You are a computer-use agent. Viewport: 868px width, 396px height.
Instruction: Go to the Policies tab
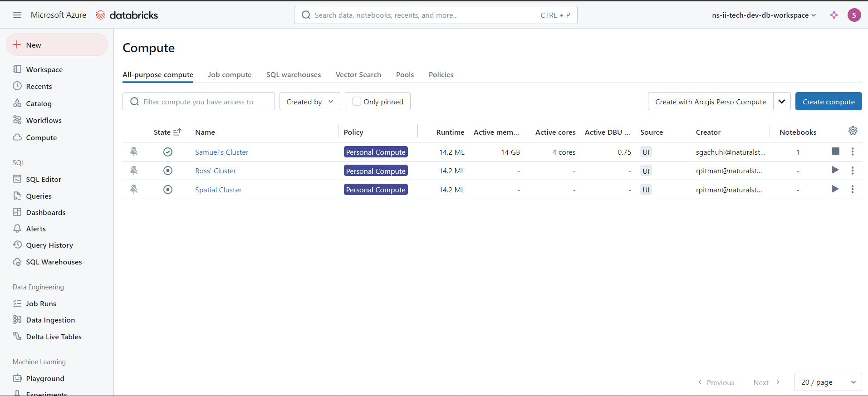click(x=441, y=75)
